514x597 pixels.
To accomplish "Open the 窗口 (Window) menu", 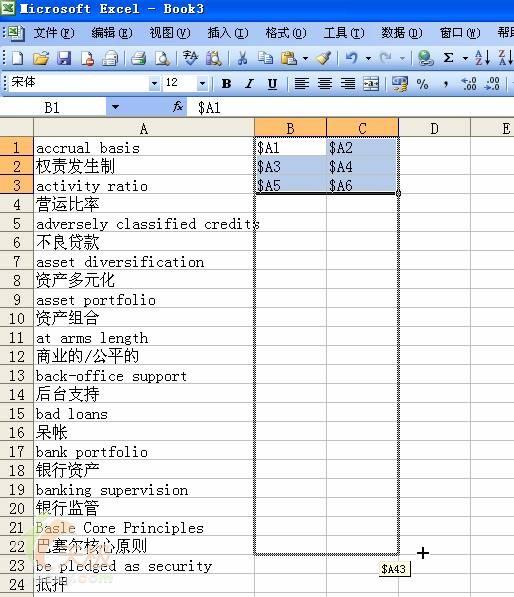I will pyautogui.click(x=460, y=33).
